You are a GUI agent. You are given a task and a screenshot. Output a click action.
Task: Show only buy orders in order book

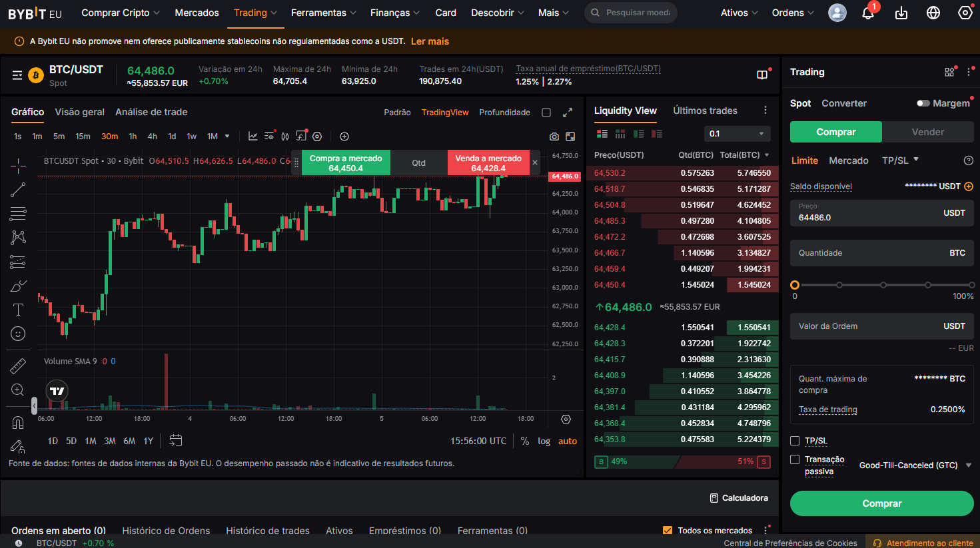[639, 134]
